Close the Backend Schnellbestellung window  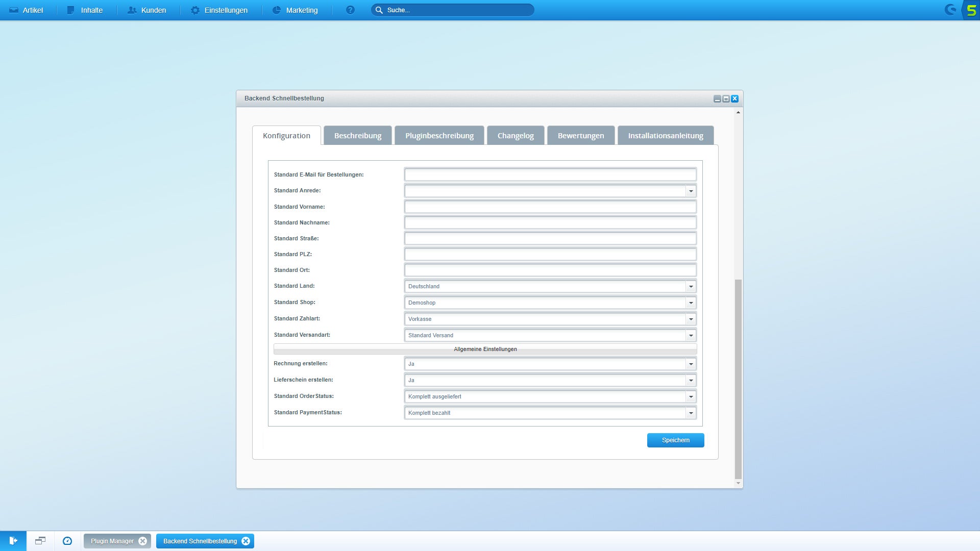click(x=734, y=99)
